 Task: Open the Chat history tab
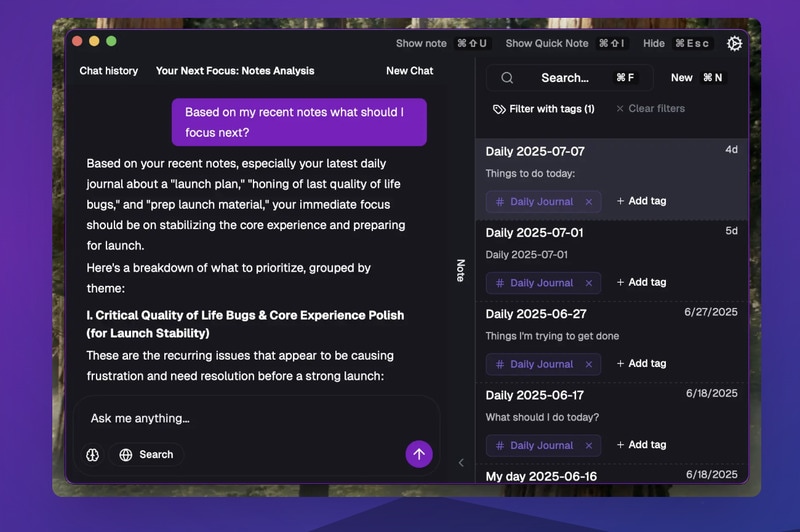click(109, 71)
